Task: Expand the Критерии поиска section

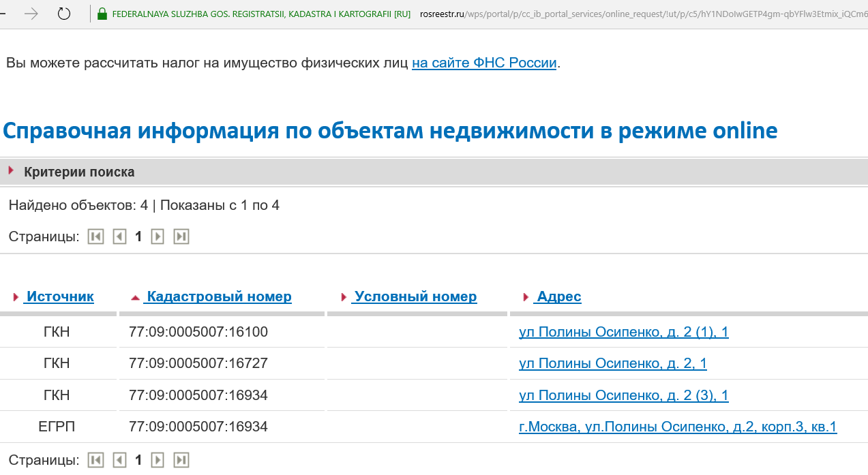Action: [x=78, y=172]
